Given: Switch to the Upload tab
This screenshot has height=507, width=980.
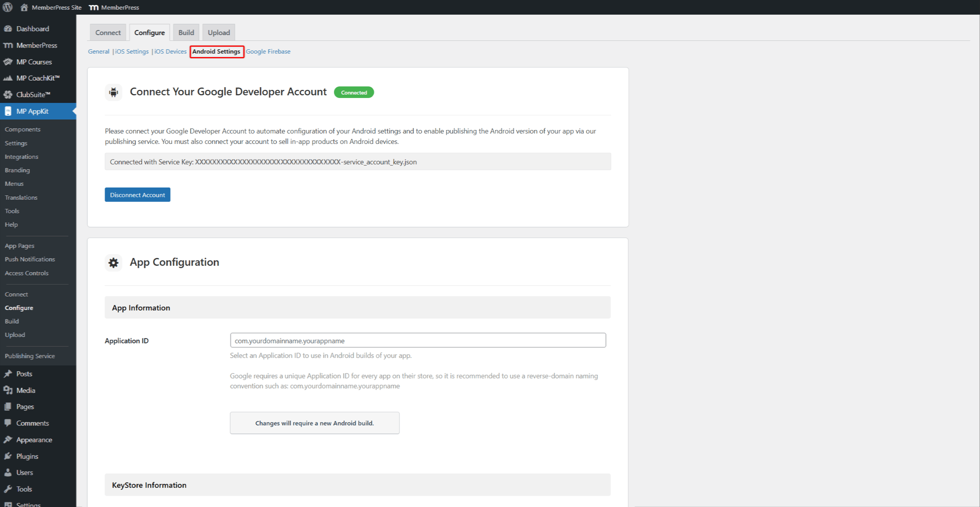Looking at the screenshot, I should tap(218, 32).
